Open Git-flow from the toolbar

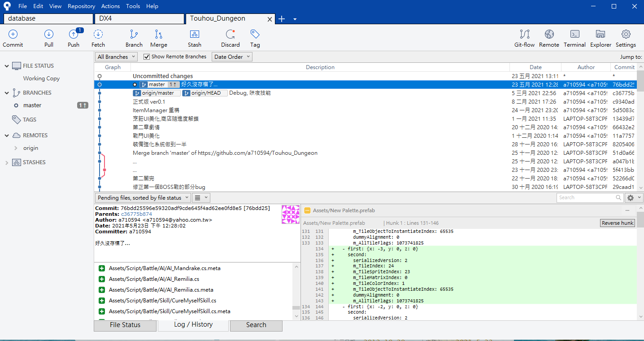pos(524,34)
